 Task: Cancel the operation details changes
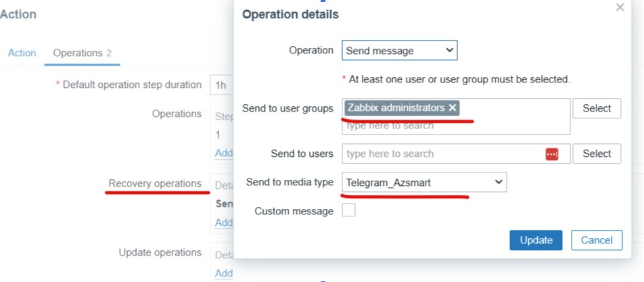point(597,240)
